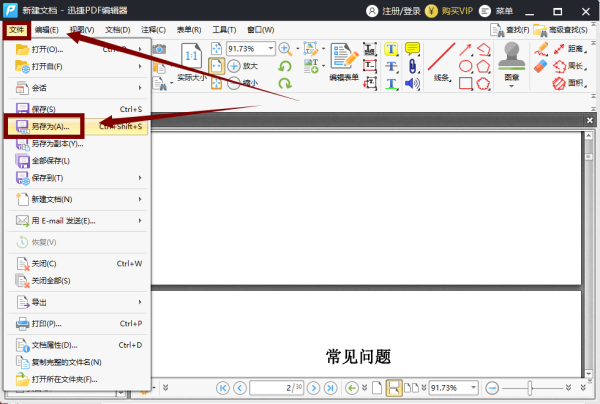
Task: Expand the 保存到(T) submenu
Action: (x=77, y=178)
